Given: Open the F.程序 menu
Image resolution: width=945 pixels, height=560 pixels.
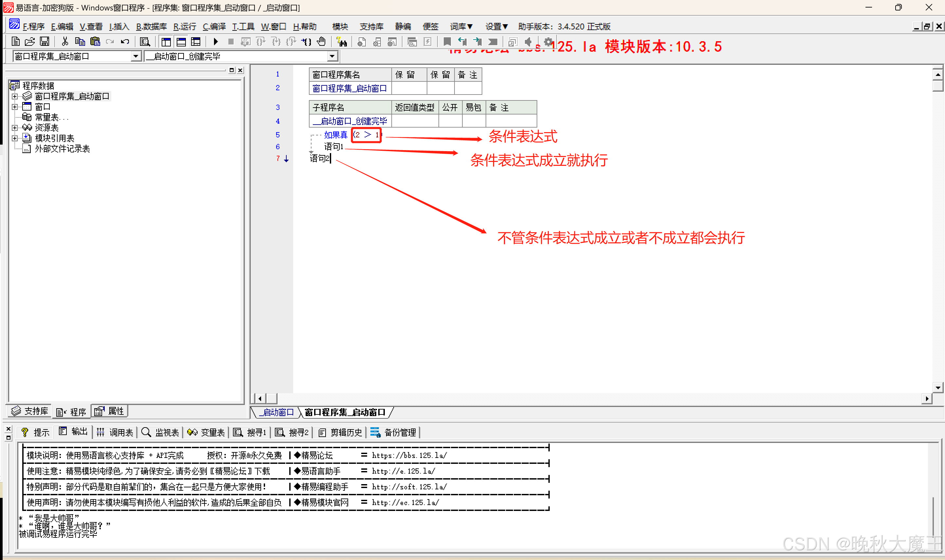Looking at the screenshot, I should click(34, 26).
